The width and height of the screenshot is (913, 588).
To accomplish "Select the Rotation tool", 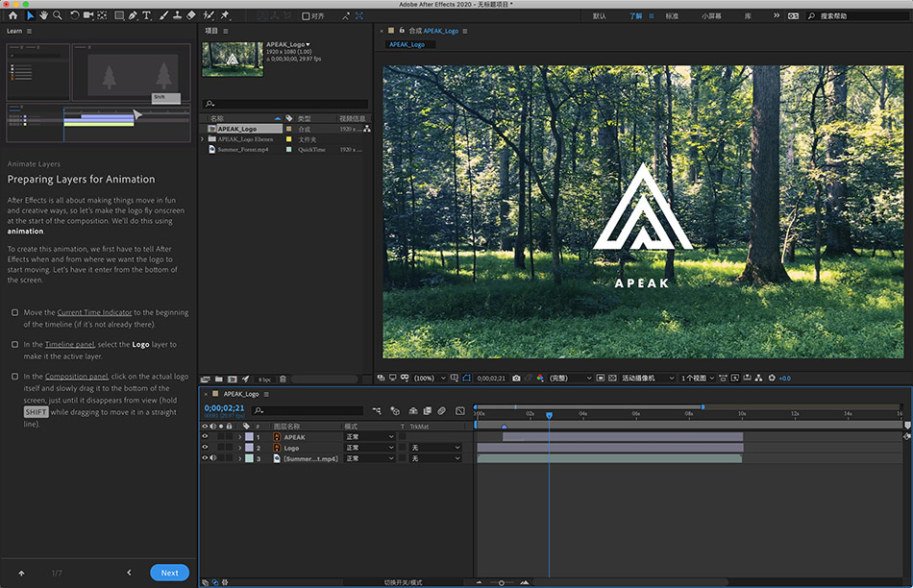I will coord(75,15).
